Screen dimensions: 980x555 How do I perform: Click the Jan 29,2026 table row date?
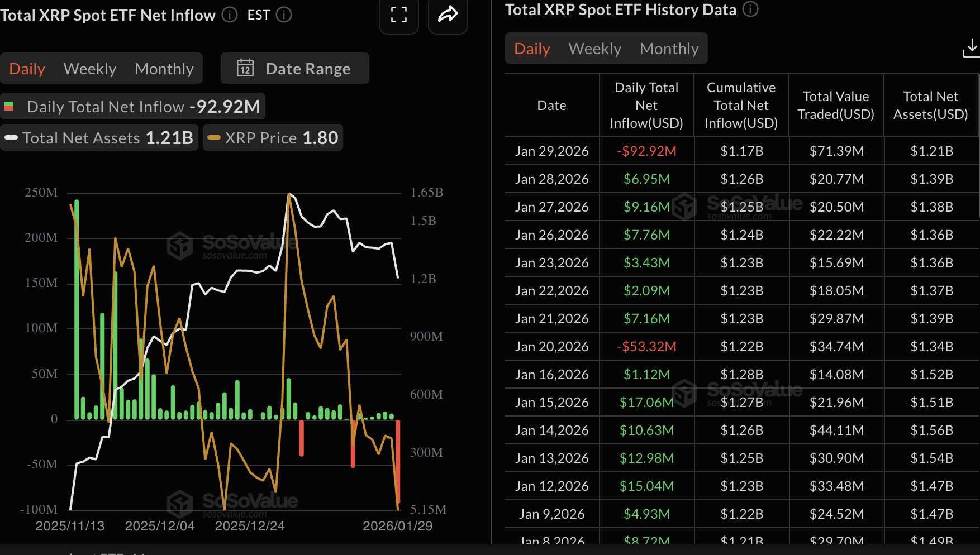pos(551,151)
